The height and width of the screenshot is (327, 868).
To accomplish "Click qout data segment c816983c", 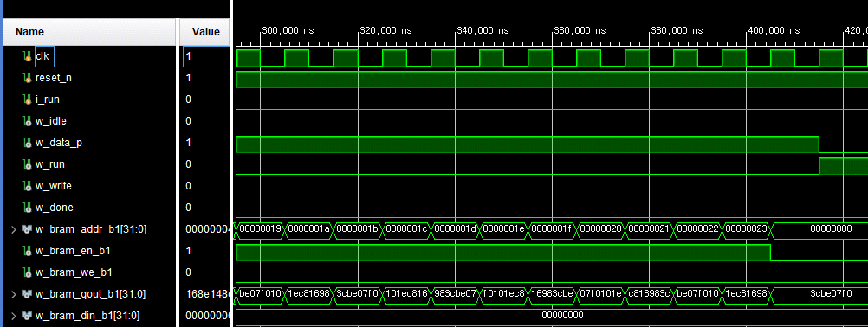I will [649, 293].
